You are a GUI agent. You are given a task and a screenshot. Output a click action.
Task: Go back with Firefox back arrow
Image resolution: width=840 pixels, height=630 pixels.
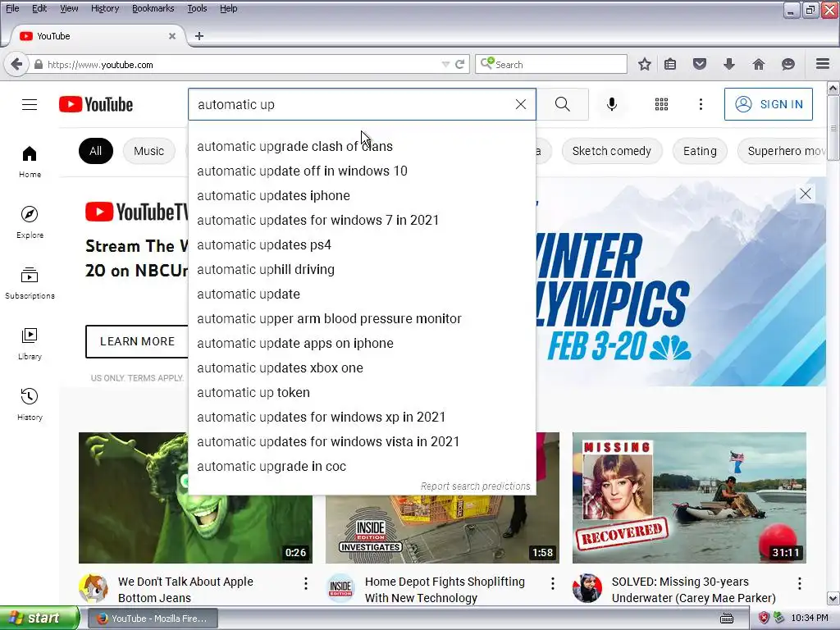click(x=16, y=64)
